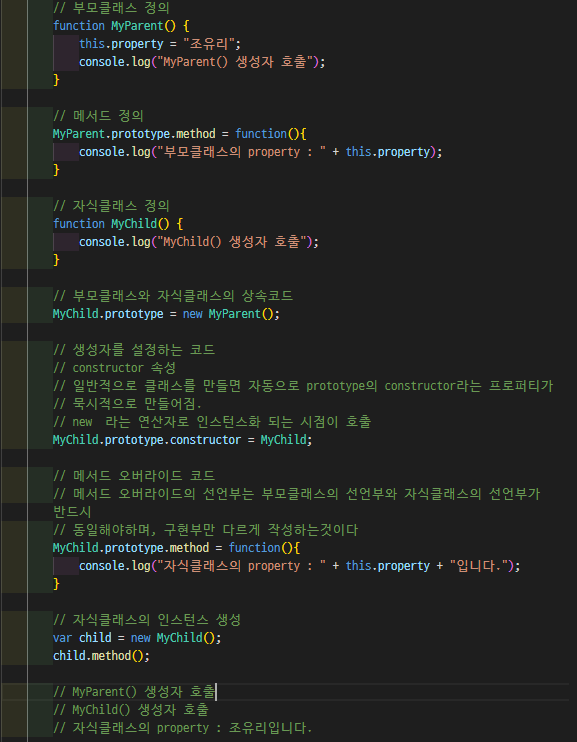Click the comment line starting with "// 일반적으로 클래스를 만들면"
Screen dimensions: 577x742
click(303, 386)
